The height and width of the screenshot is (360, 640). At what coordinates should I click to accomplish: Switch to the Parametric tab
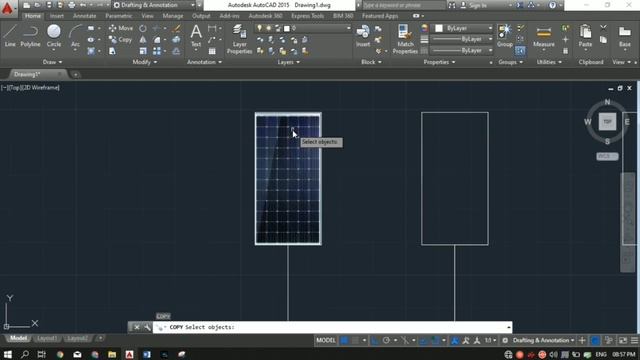118,16
